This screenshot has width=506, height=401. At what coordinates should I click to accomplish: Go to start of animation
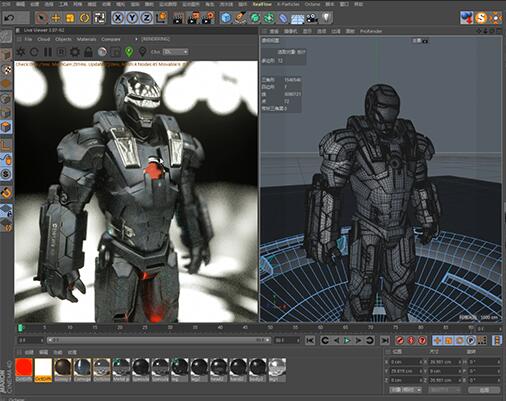pyautogui.click(x=310, y=340)
